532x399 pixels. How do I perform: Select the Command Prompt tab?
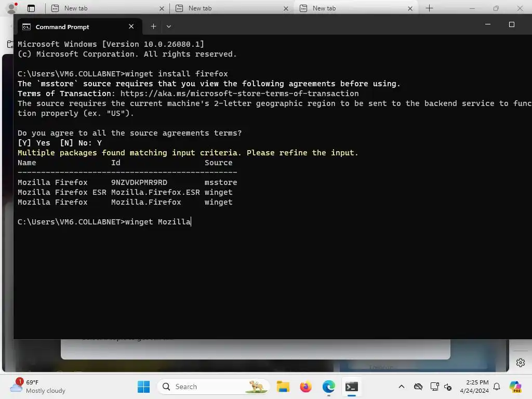(79, 27)
